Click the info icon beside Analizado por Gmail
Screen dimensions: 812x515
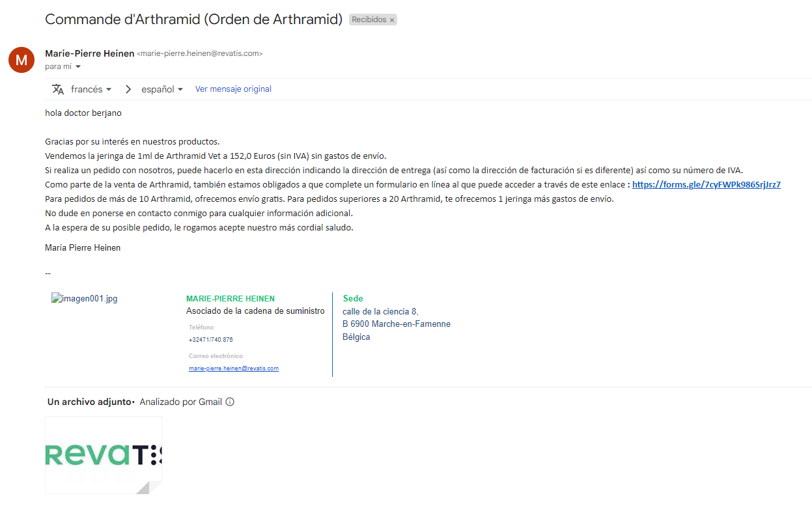coord(230,402)
